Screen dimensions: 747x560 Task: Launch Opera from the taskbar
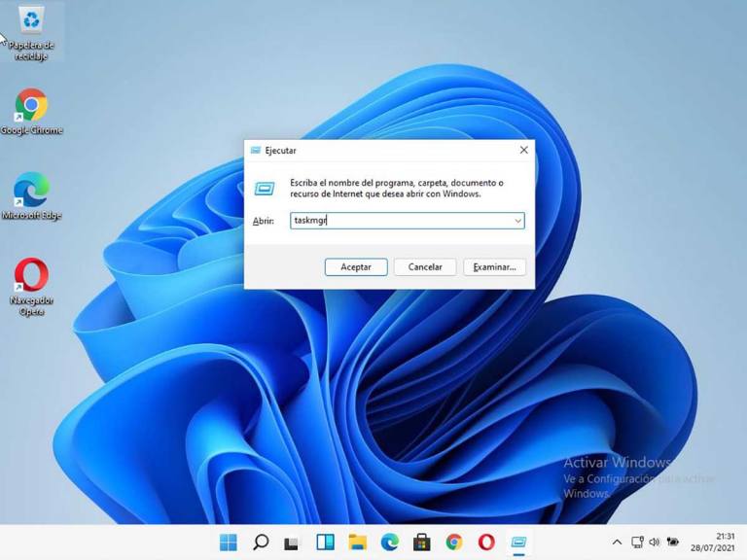point(486,542)
